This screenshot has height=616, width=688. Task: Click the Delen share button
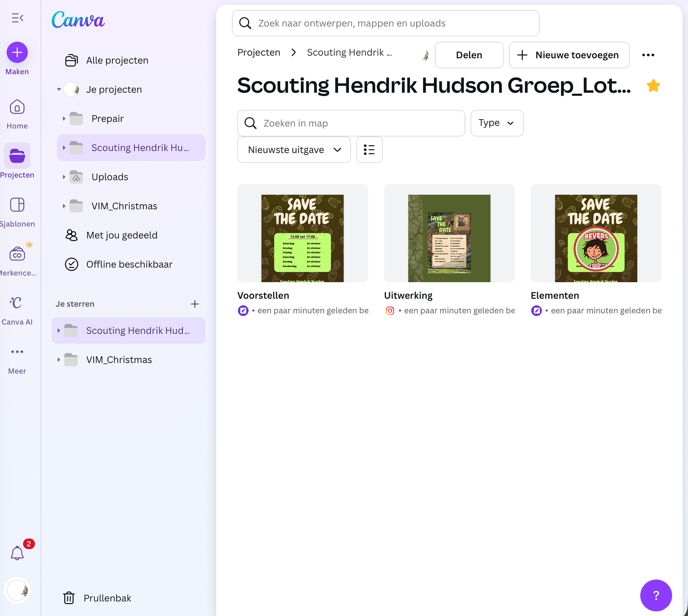pyautogui.click(x=469, y=55)
